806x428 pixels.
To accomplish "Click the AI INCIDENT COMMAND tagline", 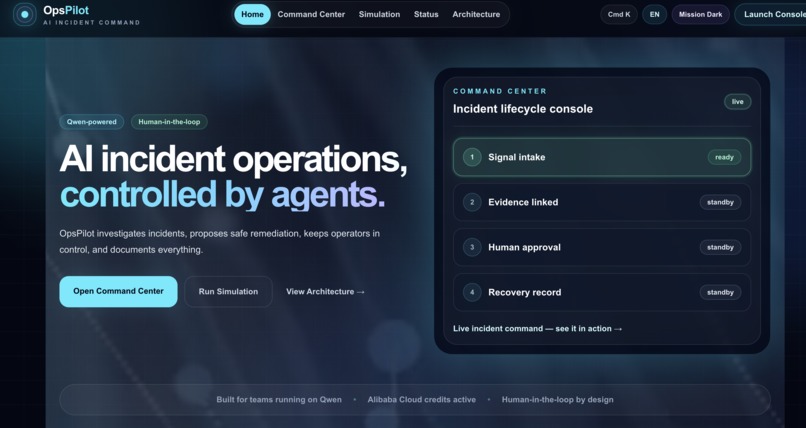I will 91,23.
